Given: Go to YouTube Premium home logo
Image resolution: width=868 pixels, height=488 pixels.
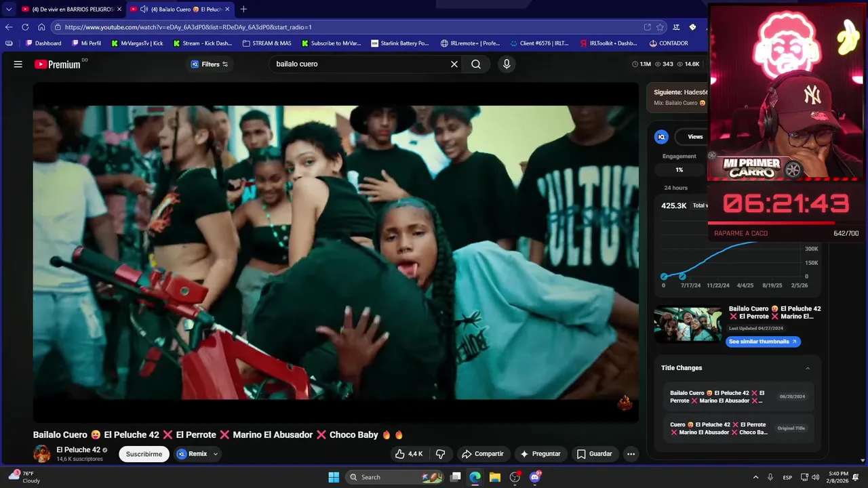Looking at the screenshot, I should 58,64.
